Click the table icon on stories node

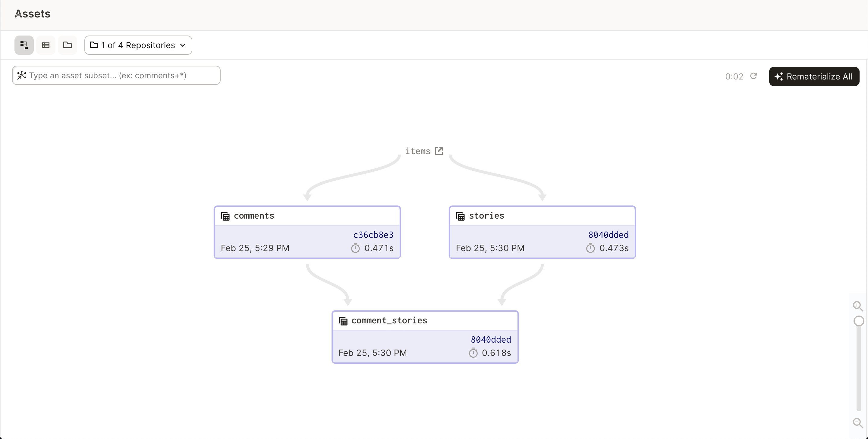tap(460, 216)
